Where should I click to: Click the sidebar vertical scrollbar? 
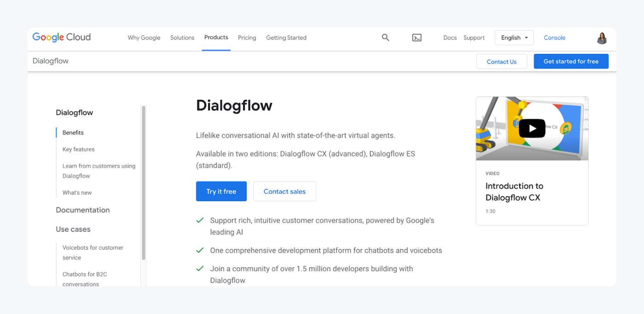tap(144, 183)
